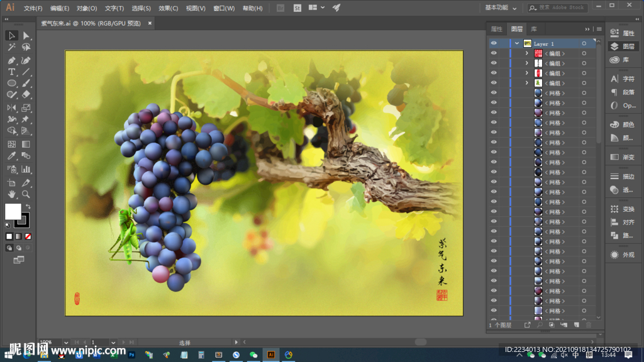The height and width of the screenshot is (362, 644).
Task: Select the Ellipse shape tool
Action: (x=11, y=84)
